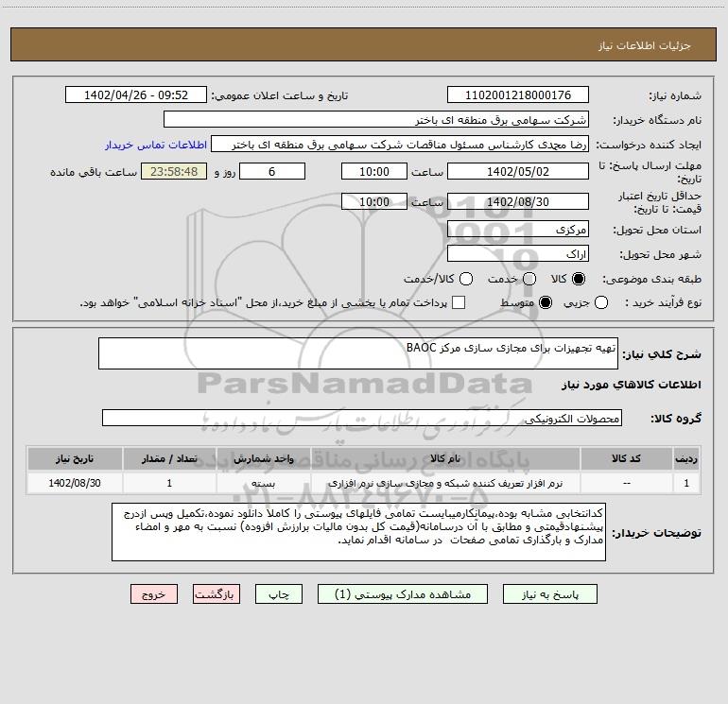Click the need number field 1102001218000176
This screenshot has width=728, height=704.
(518, 95)
